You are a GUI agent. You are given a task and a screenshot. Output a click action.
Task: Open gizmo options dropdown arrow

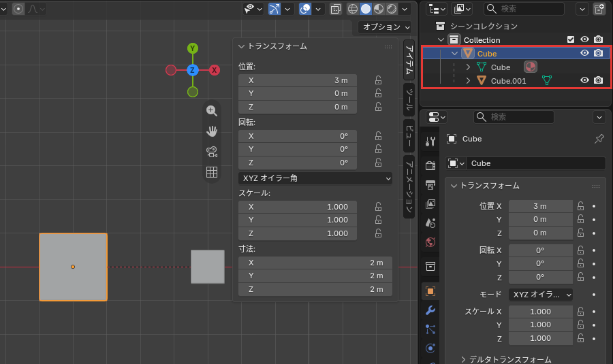[x=287, y=9]
